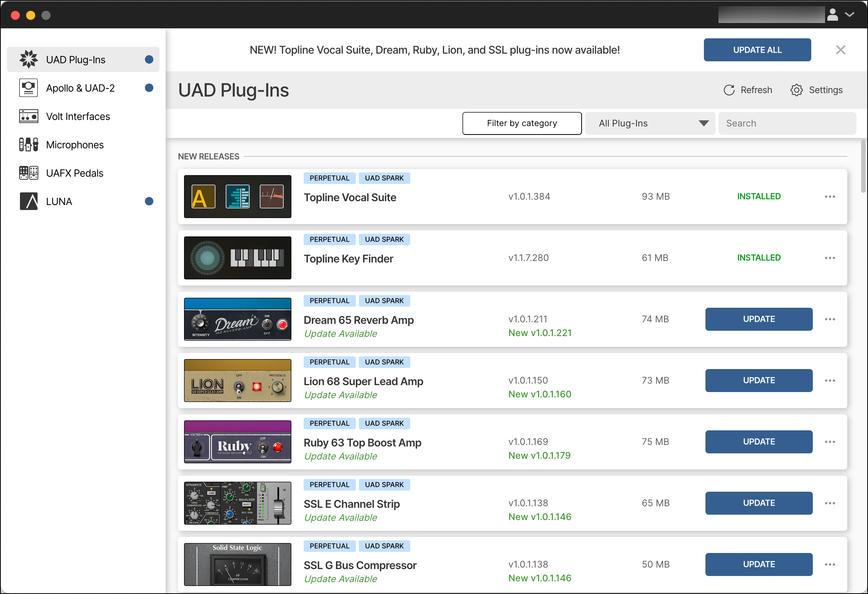Click New v1.0.1.221 version text
This screenshot has width=868, height=594.
(x=540, y=333)
